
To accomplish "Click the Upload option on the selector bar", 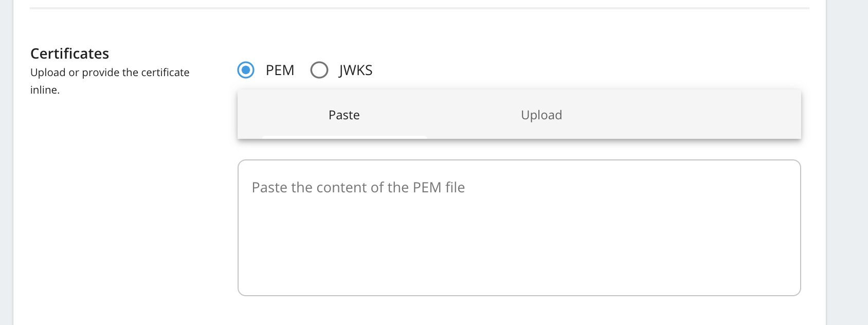I will [x=541, y=115].
